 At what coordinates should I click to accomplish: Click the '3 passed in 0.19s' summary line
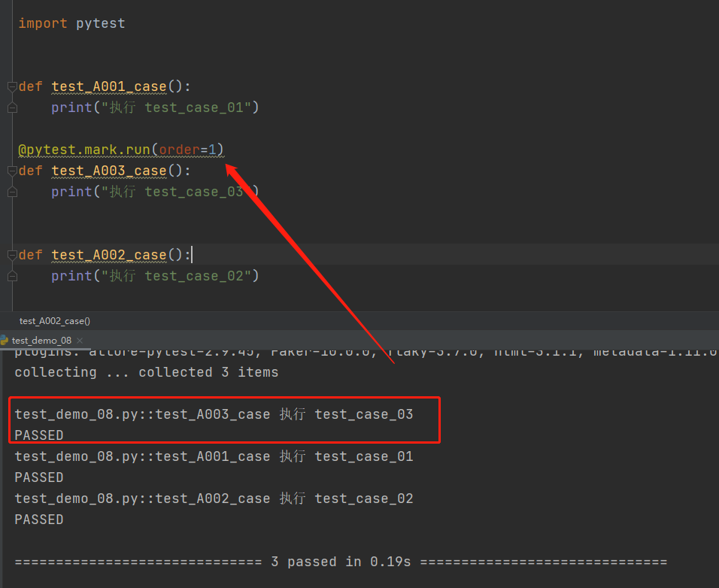coord(341,562)
